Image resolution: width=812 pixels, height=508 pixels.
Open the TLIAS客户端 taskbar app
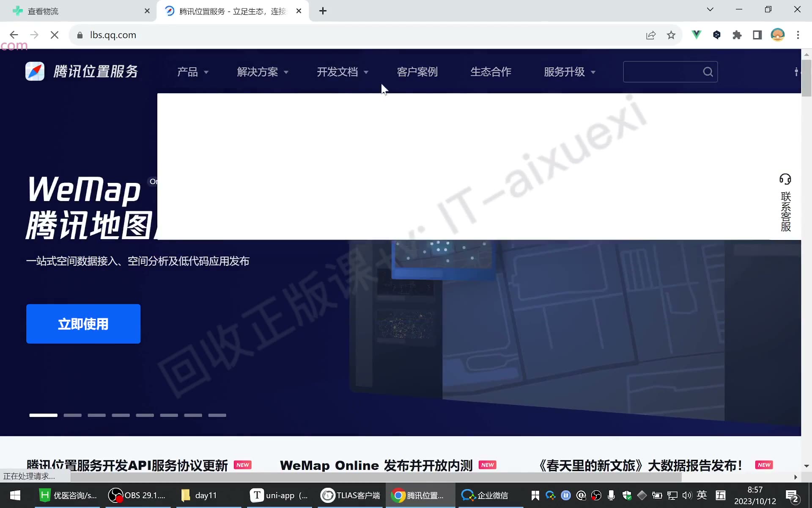coord(350,495)
